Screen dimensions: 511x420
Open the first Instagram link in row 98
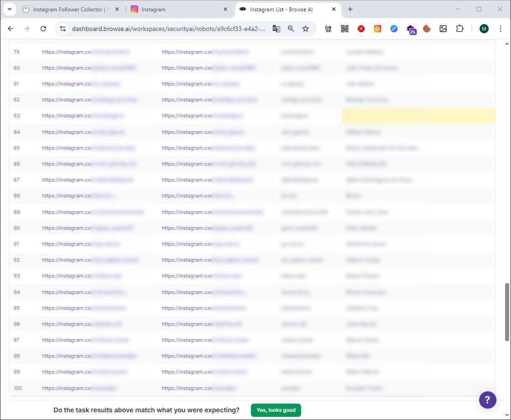pyautogui.click(x=89, y=356)
